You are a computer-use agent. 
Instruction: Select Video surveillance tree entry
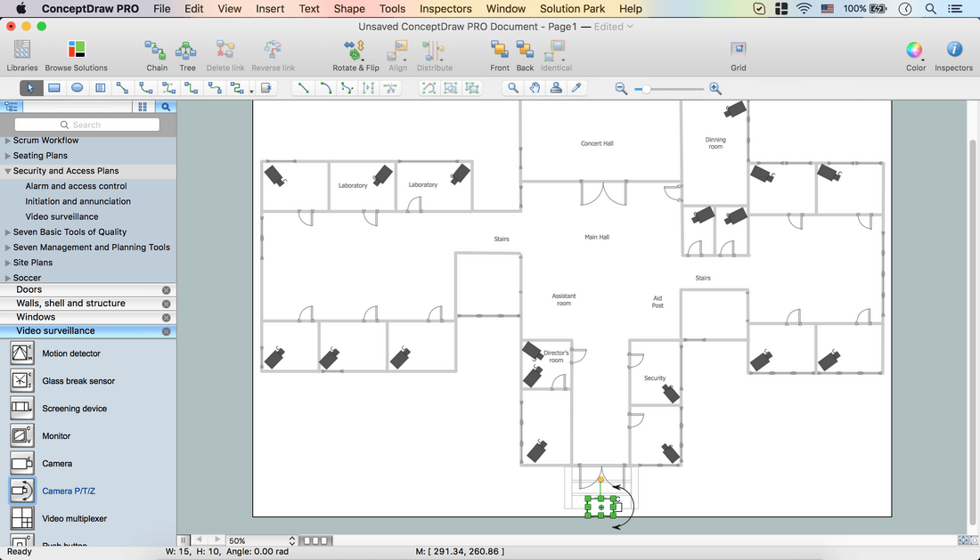61,216
